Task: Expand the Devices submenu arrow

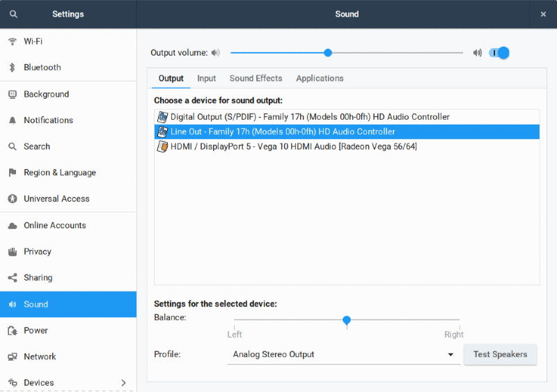Action: tap(124, 382)
